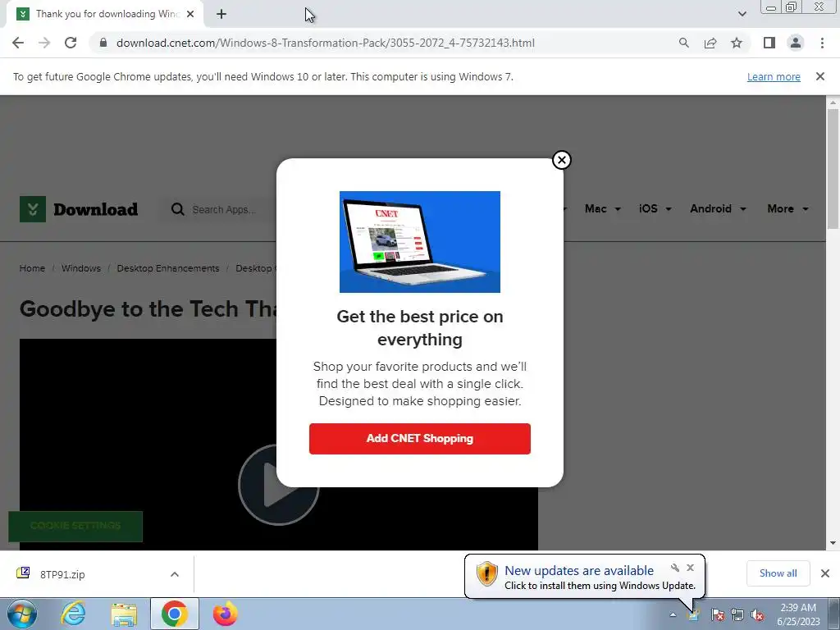The height and width of the screenshot is (630, 840).
Task: Reload the current page
Action: (71, 43)
